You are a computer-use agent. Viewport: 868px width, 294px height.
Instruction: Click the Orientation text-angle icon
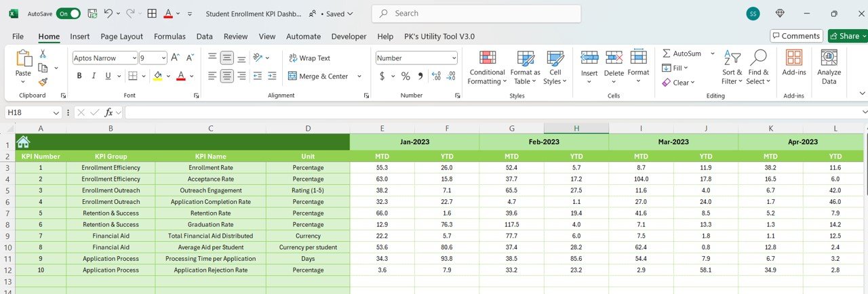(259, 58)
